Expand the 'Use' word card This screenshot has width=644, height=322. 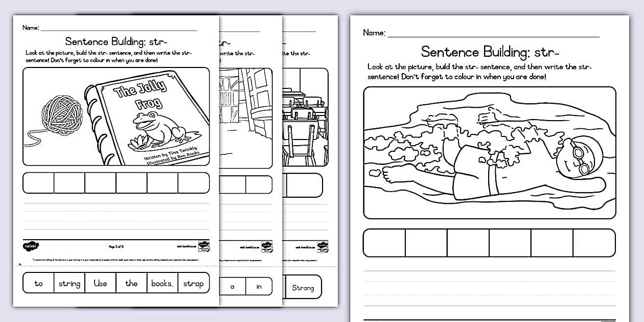click(100, 283)
